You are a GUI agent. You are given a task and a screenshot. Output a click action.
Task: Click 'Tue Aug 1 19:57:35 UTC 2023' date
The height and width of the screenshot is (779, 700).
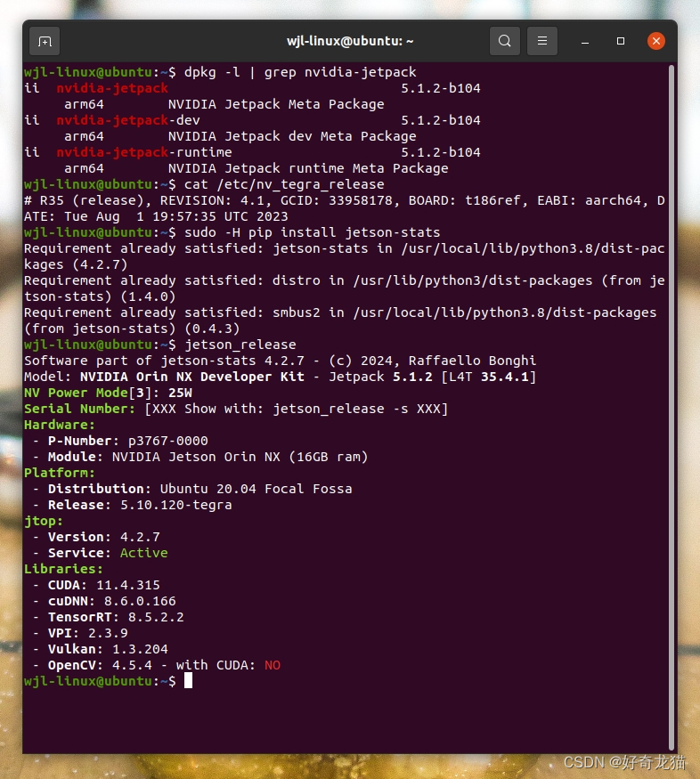[175, 216]
